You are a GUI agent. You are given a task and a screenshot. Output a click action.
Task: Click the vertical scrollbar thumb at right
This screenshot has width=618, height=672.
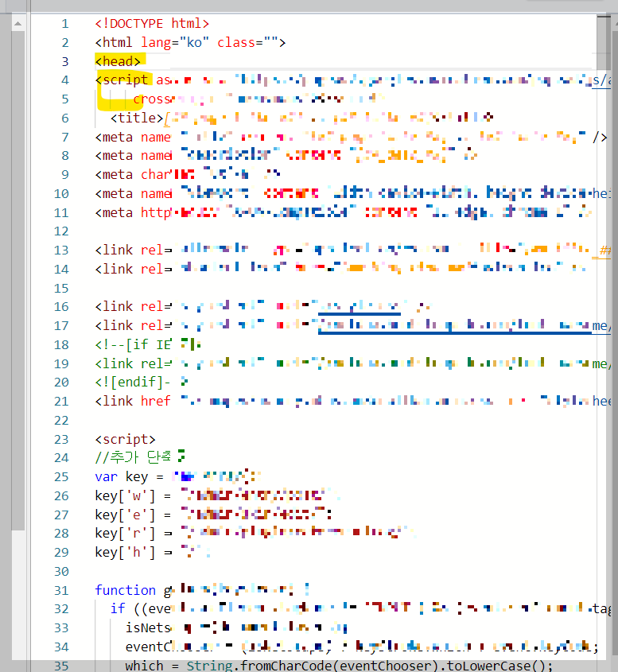pyautogui.click(x=604, y=43)
